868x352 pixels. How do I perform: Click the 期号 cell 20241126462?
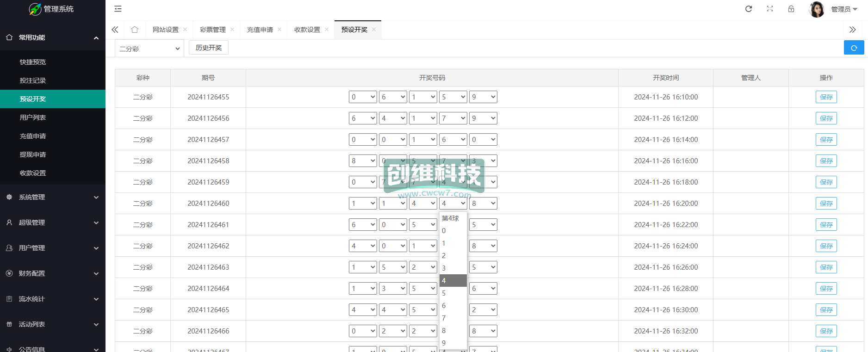click(x=208, y=246)
